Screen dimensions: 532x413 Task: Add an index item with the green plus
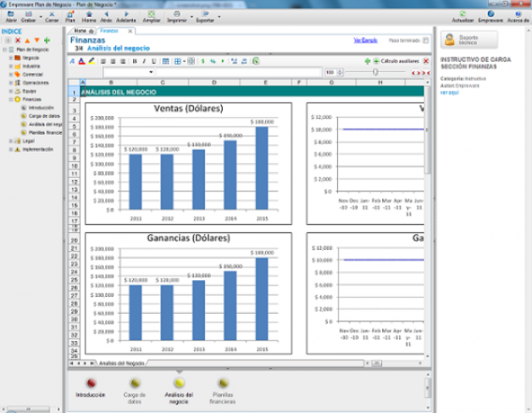[47, 41]
